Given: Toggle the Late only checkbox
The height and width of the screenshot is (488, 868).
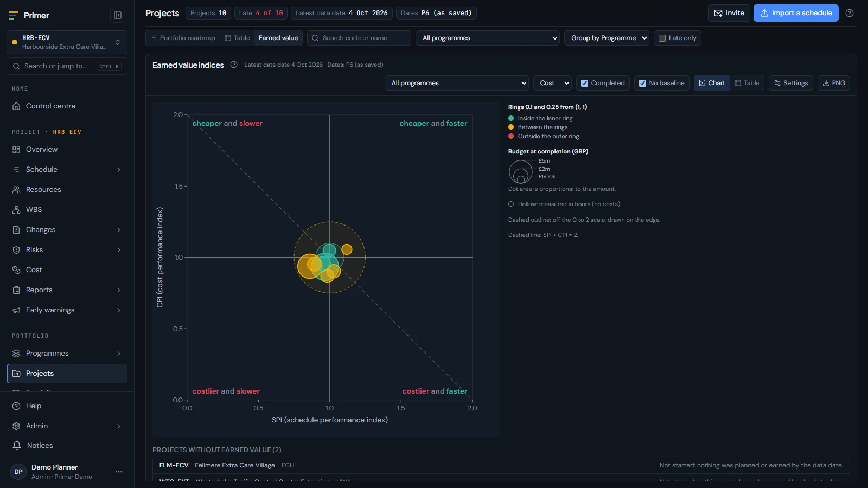Looking at the screenshot, I should (x=662, y=38).
